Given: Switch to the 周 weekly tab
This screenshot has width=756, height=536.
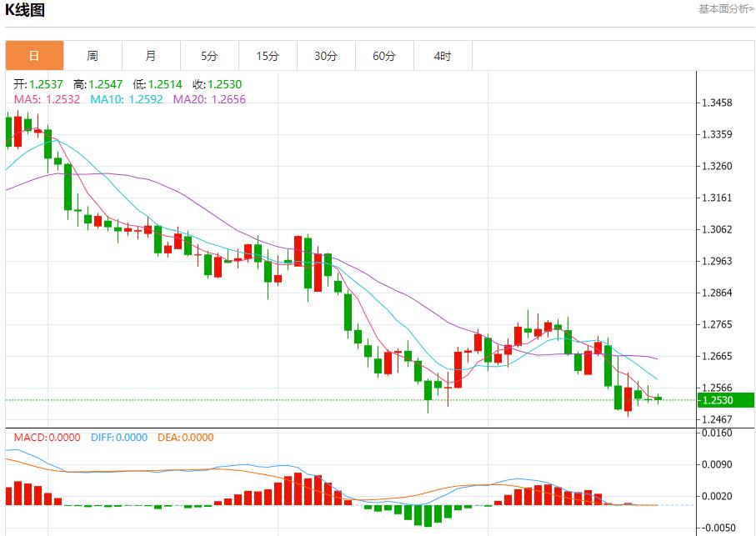Looking at the screenshot, I should [93, 56].
